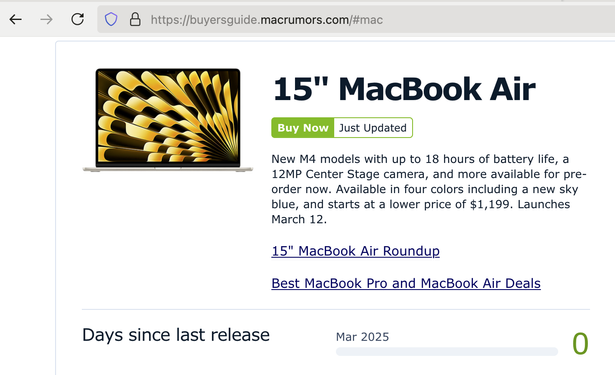
Task: Click the MacBook Air product image
Action: point(168,120)
